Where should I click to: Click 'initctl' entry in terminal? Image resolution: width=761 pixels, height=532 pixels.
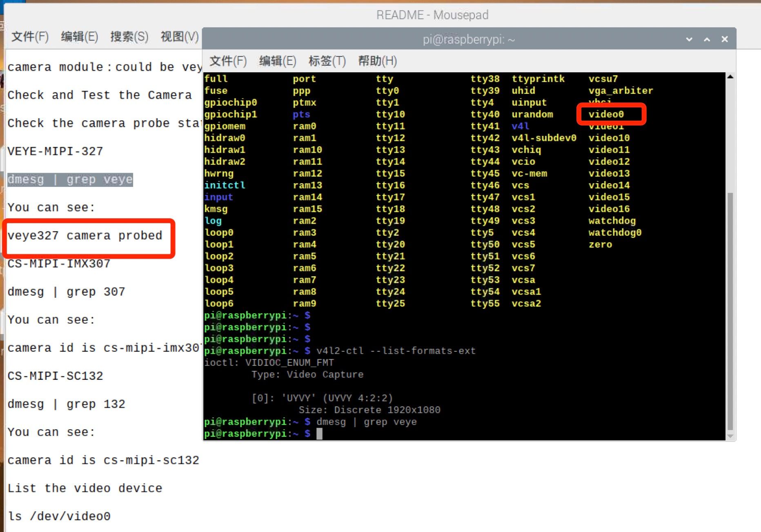pyautogui.click(x=225, y=185)
